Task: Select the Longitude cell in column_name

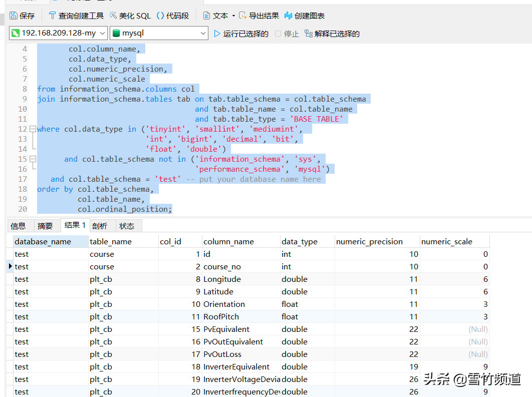Action: pyautogui.click(x=222, y=279)
